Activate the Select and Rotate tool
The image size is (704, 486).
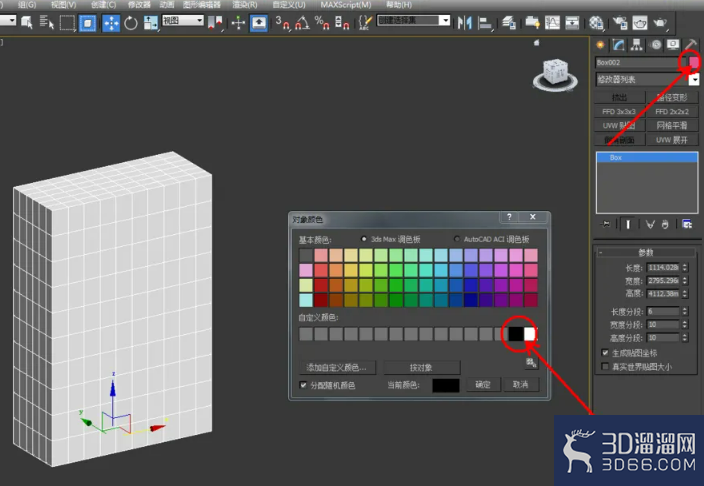tap(131, 22)
